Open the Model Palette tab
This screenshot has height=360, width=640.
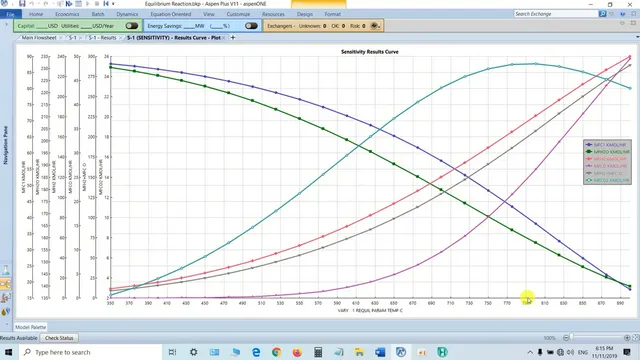click(31, 327)
